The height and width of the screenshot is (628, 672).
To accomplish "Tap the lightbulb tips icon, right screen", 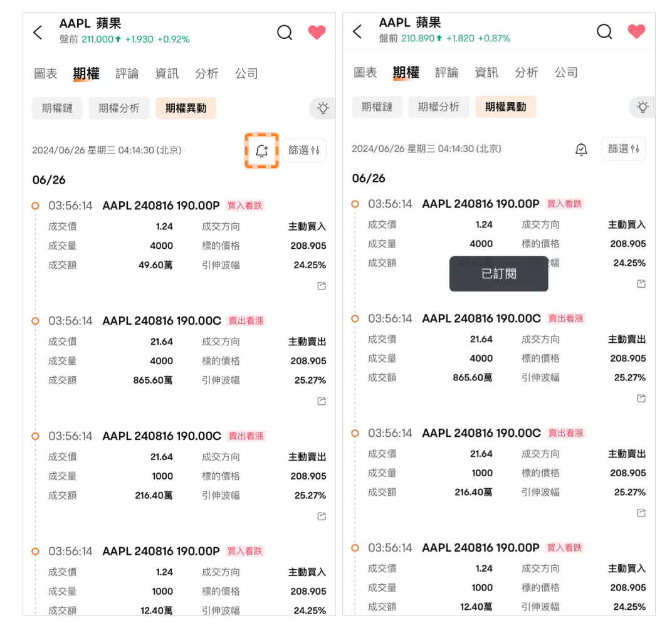I will pyautogui.click(x=643, y=107).
